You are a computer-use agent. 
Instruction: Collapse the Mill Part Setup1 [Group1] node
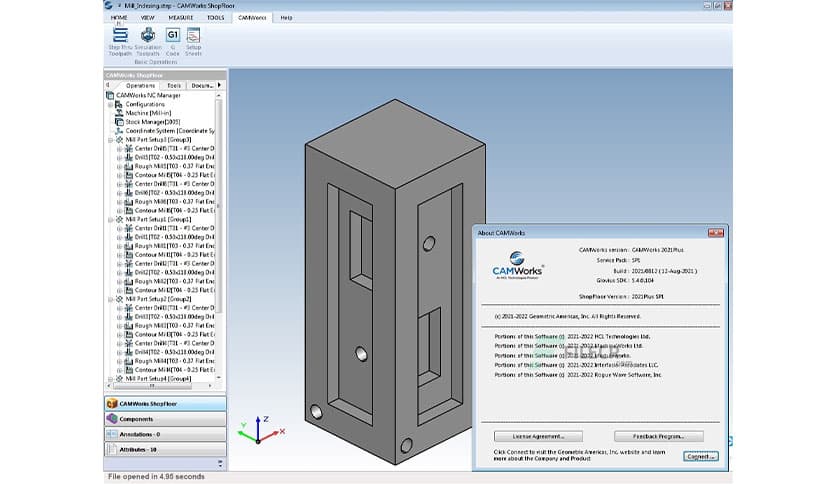[109, 219]
